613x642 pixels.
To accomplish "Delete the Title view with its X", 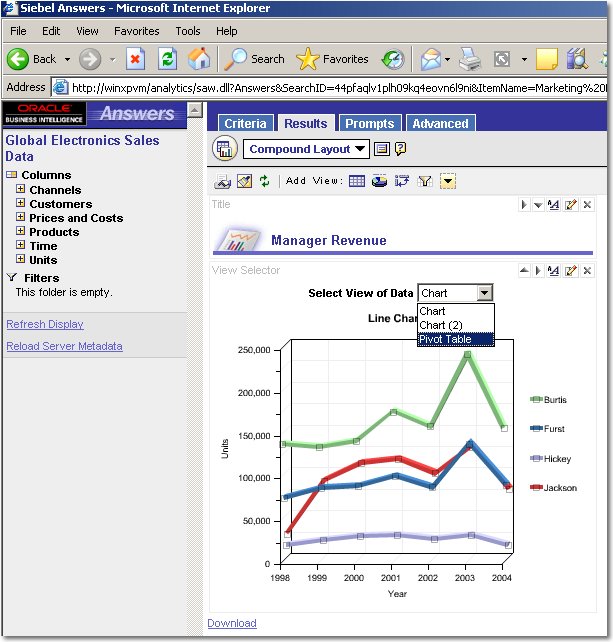I will click(587, 204).
